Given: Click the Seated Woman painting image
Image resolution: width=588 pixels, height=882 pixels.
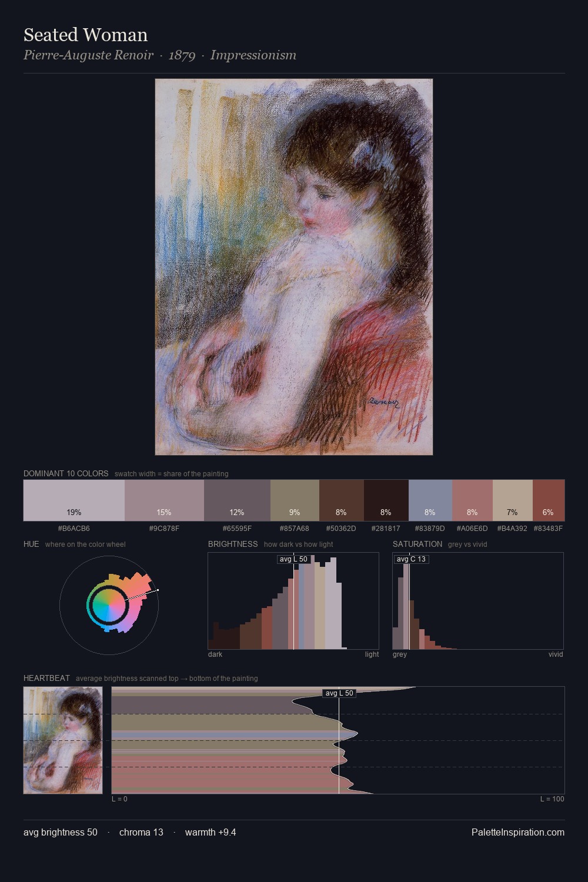Looking at the screenshot, I should click(294, 267).
